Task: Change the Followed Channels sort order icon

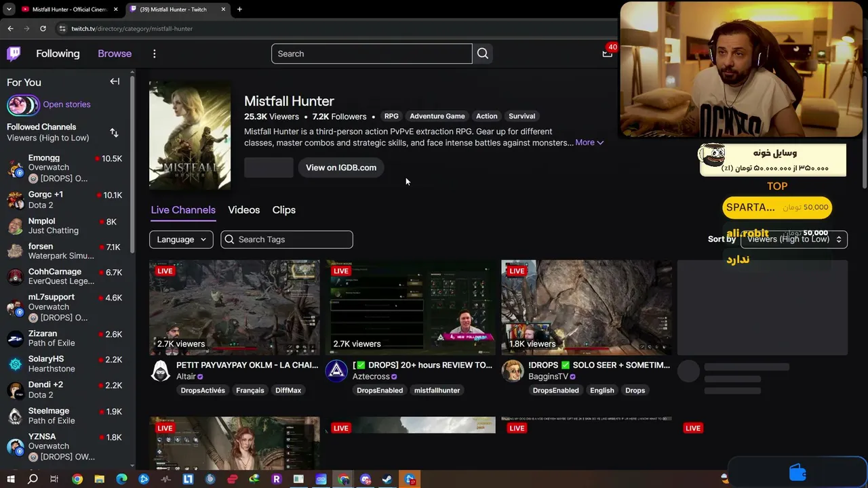Action: click(114, 133)
